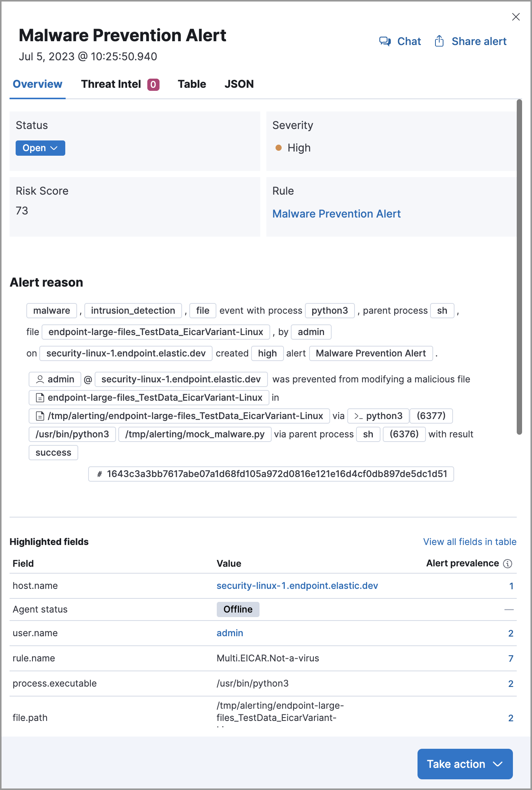Open host security-linux-1.endpoint.elastic.dev link in Highlighted fields
532x790 pixels.
tap(297, 586)
